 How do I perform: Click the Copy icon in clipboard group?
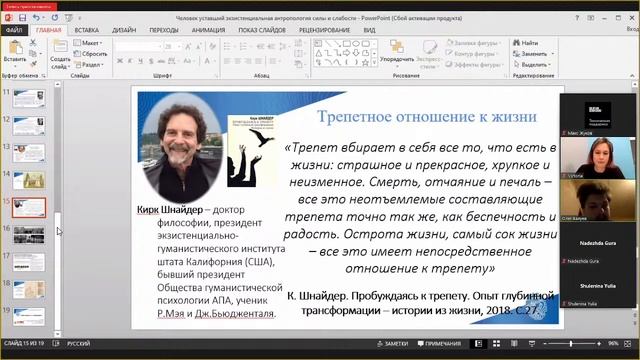[33, 53]
